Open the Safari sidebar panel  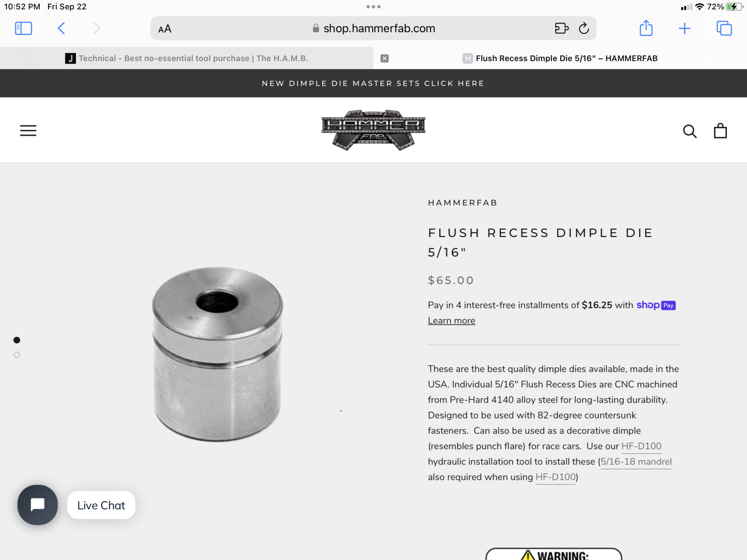tap(23, 28)
